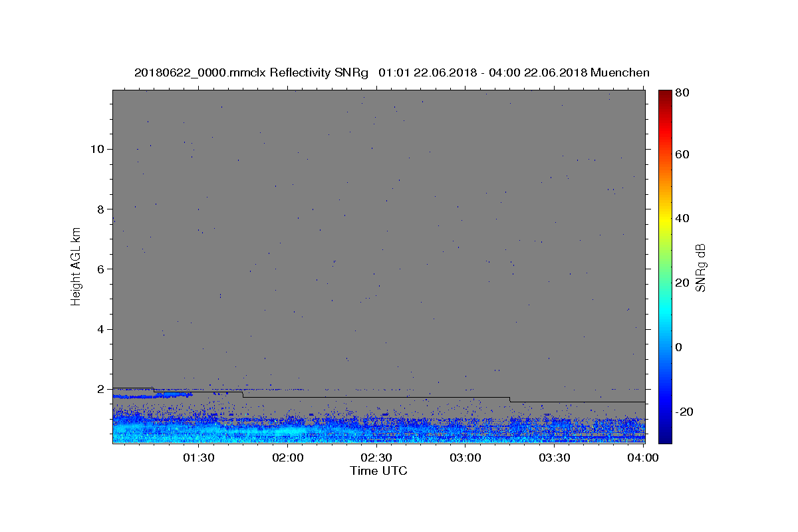Click the 04:00 time tick label
798x532 pixels.
click(x=643, y=458)
